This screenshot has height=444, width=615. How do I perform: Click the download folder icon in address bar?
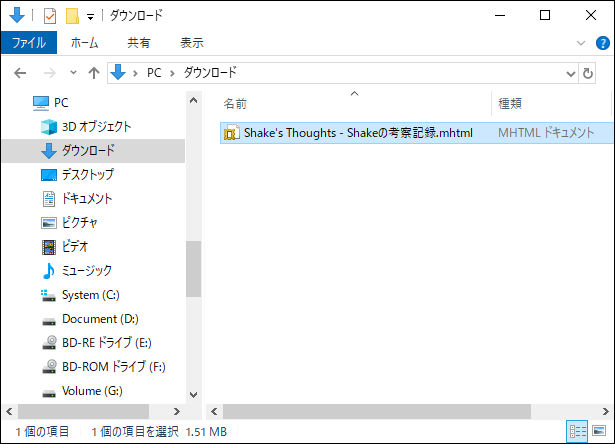[x=118, y=73]
